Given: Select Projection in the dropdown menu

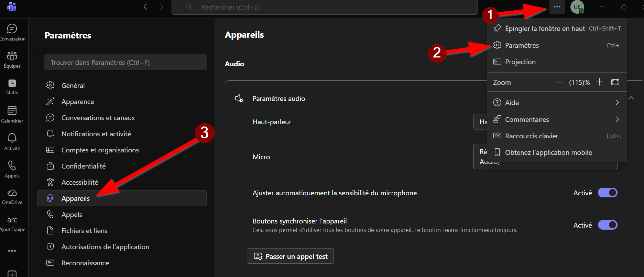Looking at the screenshot, I should point(520,62).
